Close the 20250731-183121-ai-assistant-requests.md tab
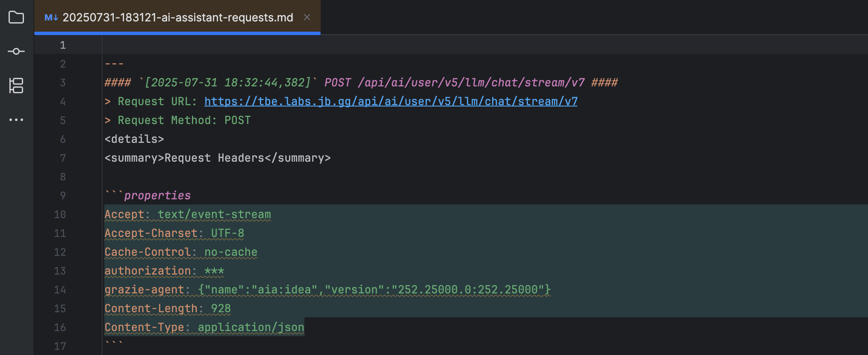 click(307, 18)
